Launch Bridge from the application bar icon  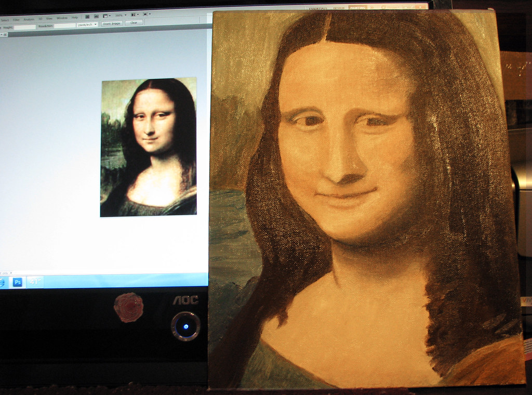click(x=87, y=17)
